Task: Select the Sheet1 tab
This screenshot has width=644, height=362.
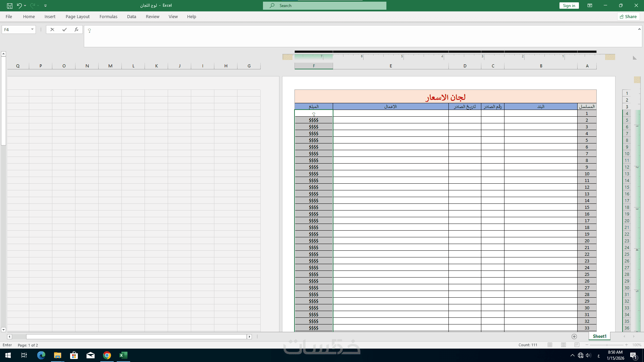Action: coord(599,336)
